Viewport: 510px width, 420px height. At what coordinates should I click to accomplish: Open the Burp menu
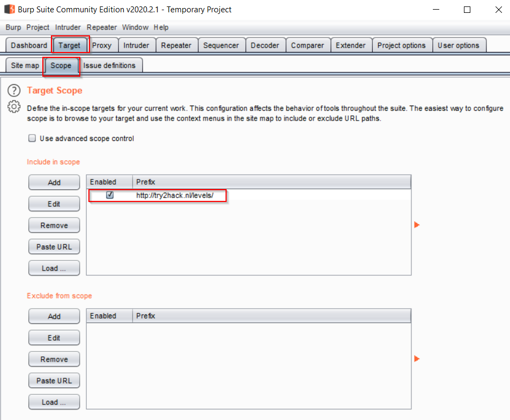pyautogui.click(x=13, y=27)
